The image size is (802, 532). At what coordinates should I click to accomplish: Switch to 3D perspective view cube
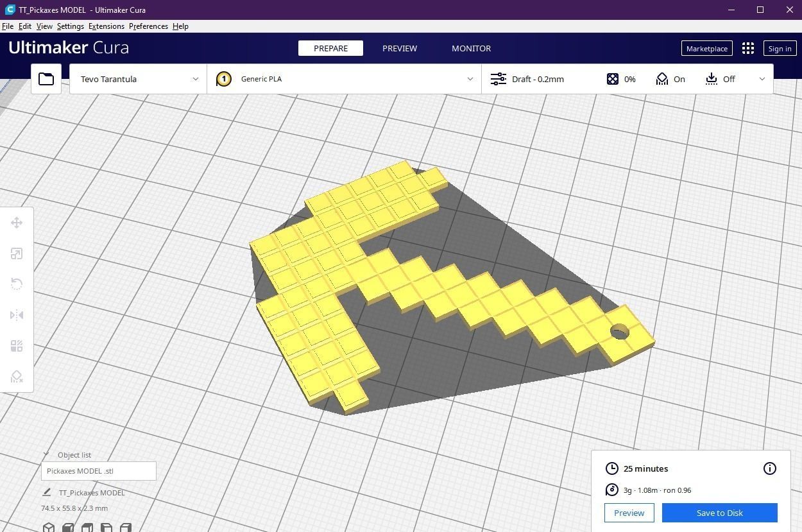pos(49,528)
